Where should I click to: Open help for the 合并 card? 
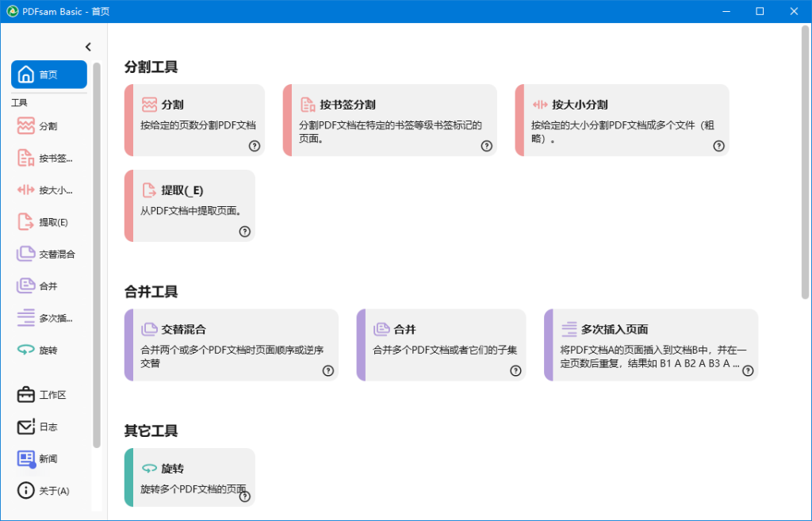click(515, 371)
